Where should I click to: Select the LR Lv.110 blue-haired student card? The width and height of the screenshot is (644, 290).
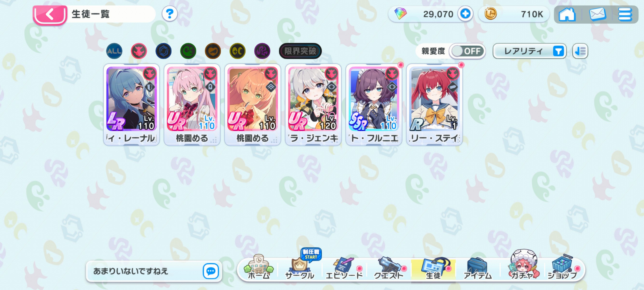[131, 105]
